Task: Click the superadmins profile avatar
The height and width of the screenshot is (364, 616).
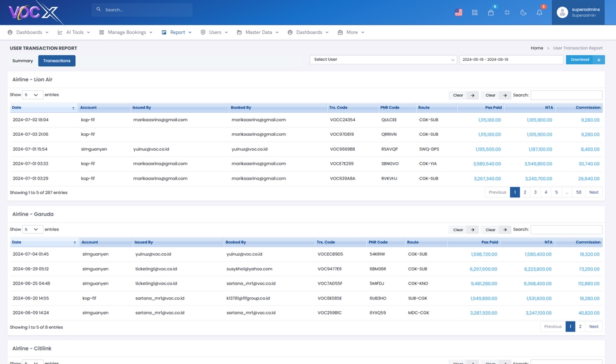Action: click(563, 12)
